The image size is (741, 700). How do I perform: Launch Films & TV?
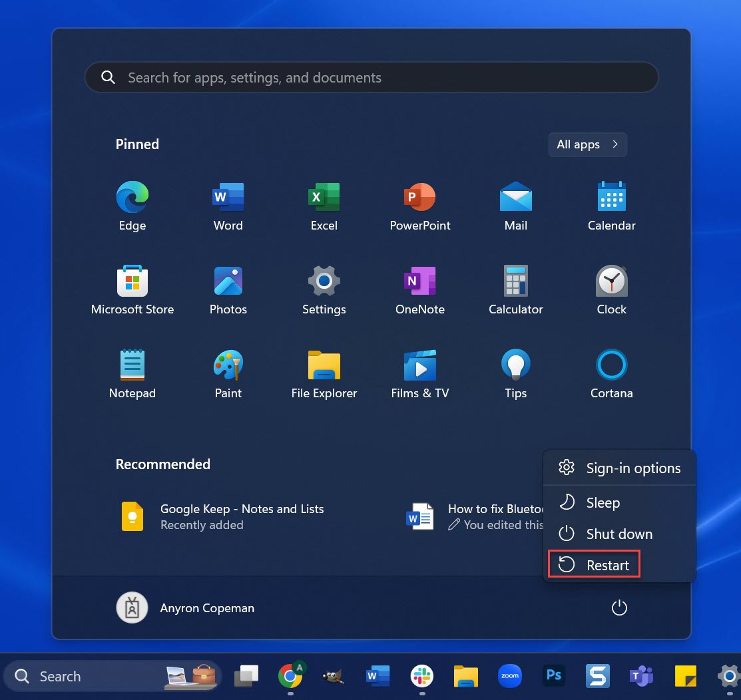click(x=419, y=373)
